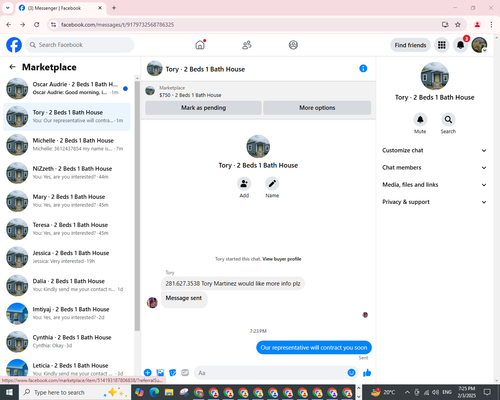Go to Home feed icon
This screenshot has height=400, width=500.
point(200,45)
